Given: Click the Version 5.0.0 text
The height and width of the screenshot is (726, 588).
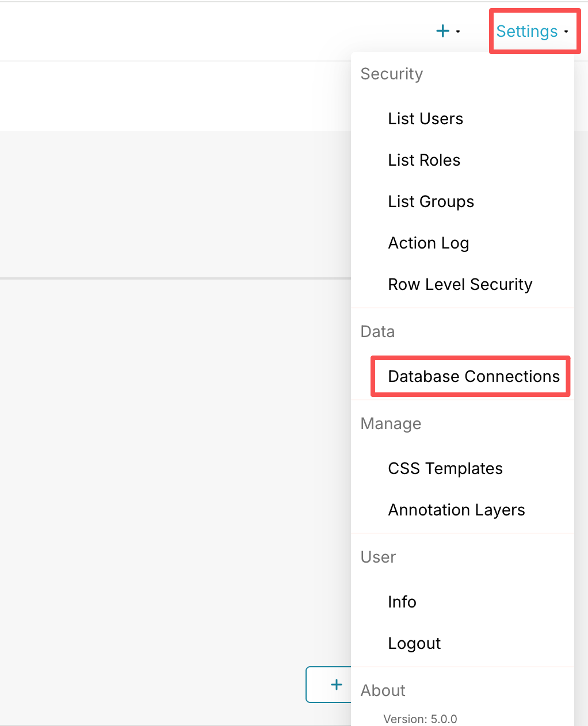Looking at the screenshot, I should click(x=420, y=719).
